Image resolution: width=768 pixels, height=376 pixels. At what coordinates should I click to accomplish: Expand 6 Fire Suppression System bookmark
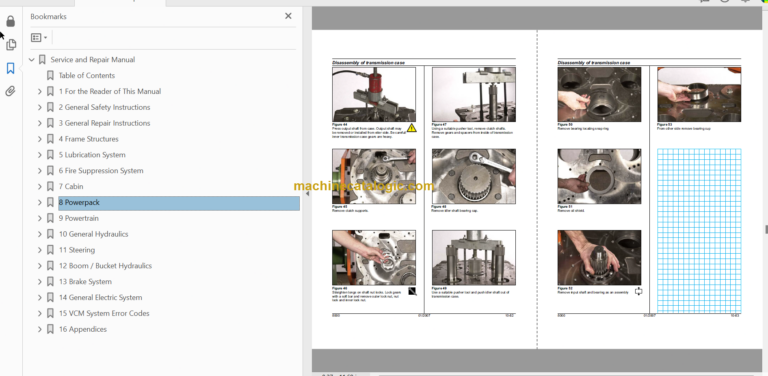tap(40, 171)
